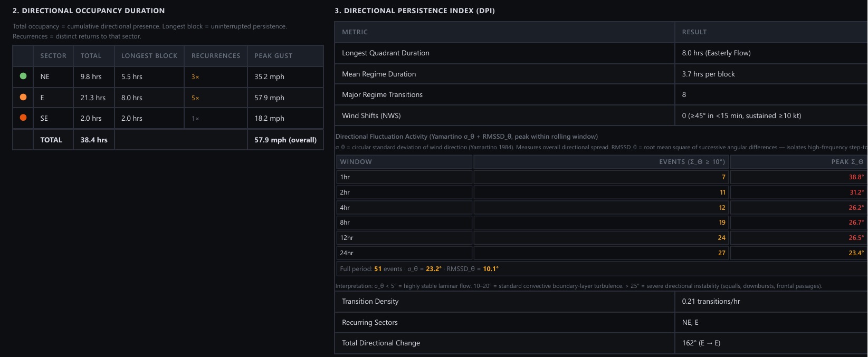Screen dimensions: 868x357
Task: Click the 38.8° peak value for 1hr
Action: click(x=856, y=177)
